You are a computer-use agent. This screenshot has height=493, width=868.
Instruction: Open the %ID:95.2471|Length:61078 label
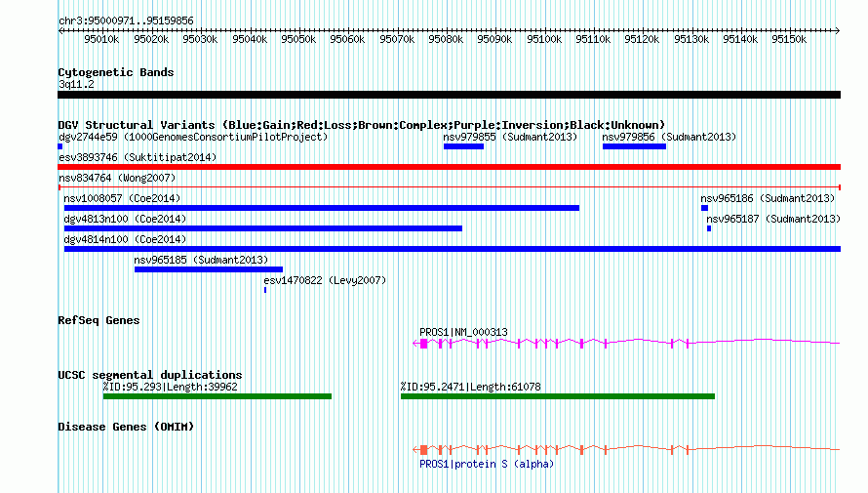pos(470,387)
